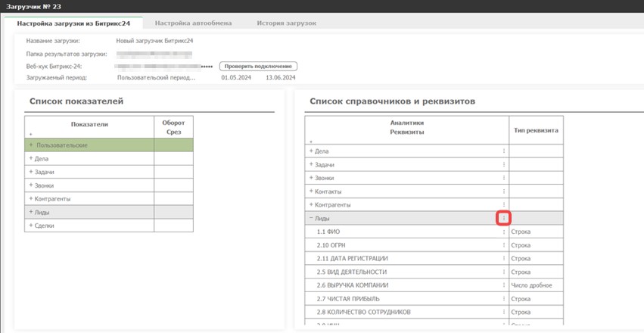This screenshot has height=333, width=644.
Task: Expand Контрагенты in the analytics list
Action: [311, 204]
